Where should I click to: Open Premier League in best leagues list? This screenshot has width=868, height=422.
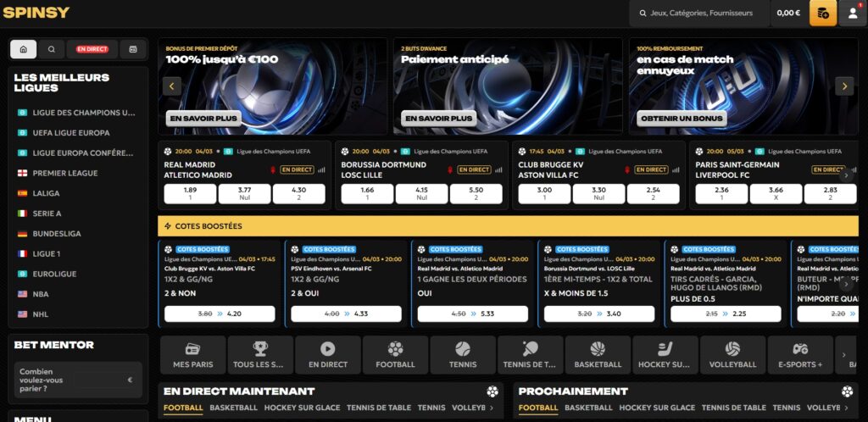tap(64, 173)
